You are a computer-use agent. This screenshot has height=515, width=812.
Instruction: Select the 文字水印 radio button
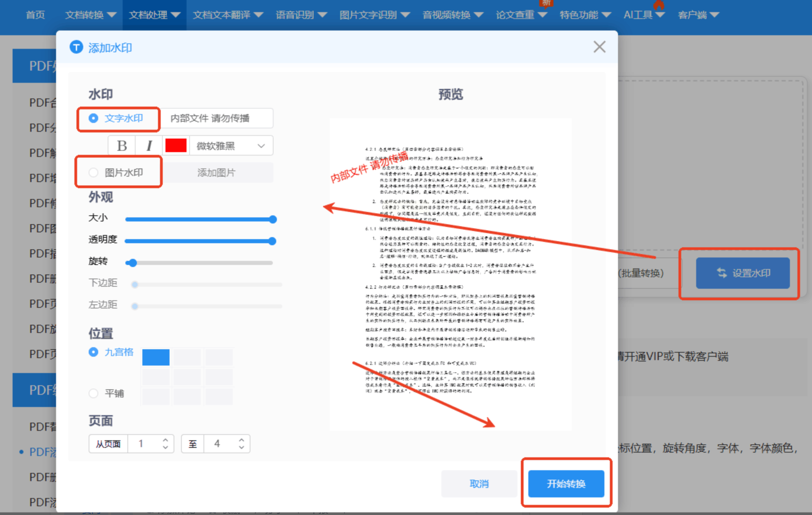tap(93, 118)
